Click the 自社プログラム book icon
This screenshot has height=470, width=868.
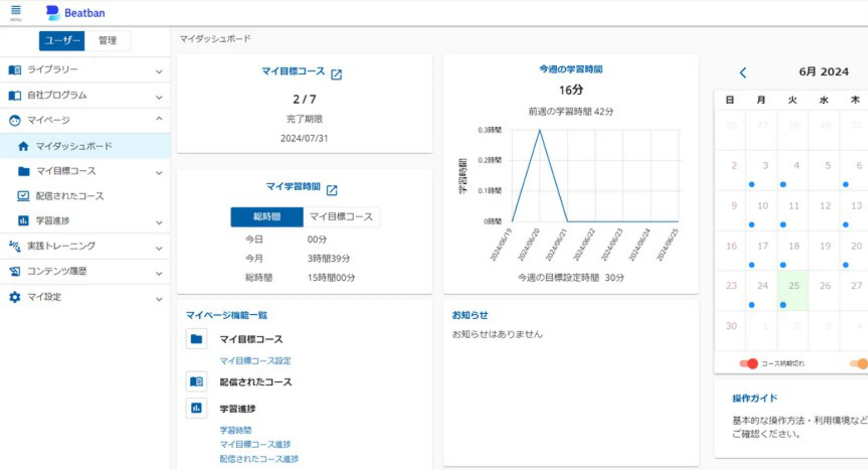click(x=15, y=96)
